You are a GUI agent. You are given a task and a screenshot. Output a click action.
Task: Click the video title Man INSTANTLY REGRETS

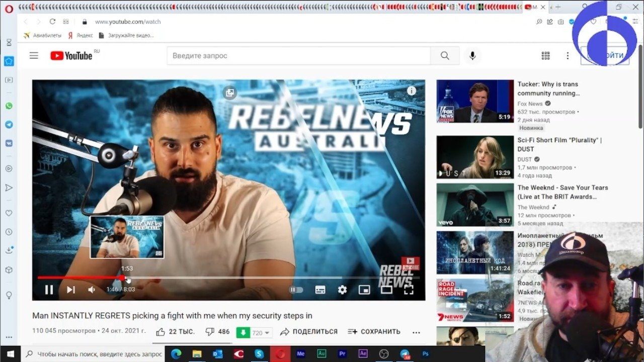[172, 316]
